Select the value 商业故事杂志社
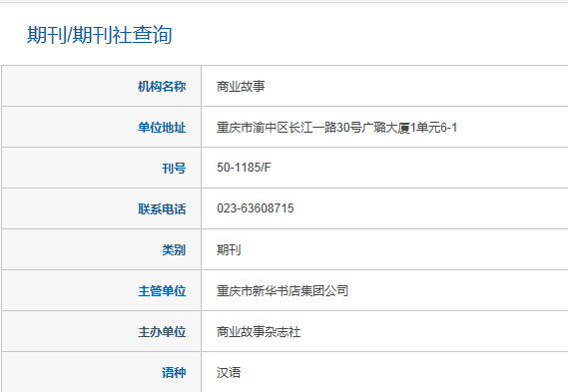Screen dimensions: 568x392 (x=259, y=331)
